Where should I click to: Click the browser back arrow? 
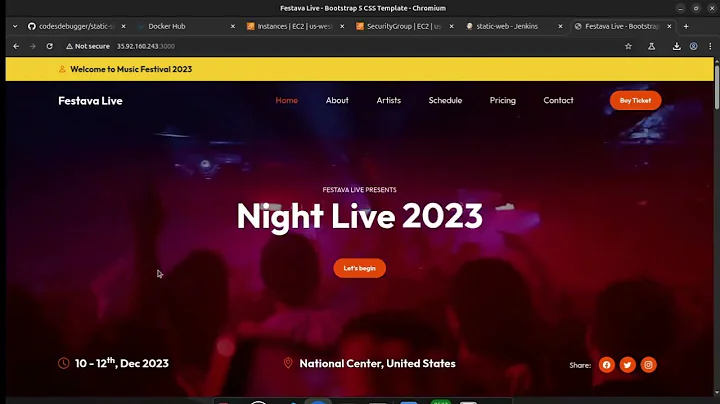[x=16, y=46]
